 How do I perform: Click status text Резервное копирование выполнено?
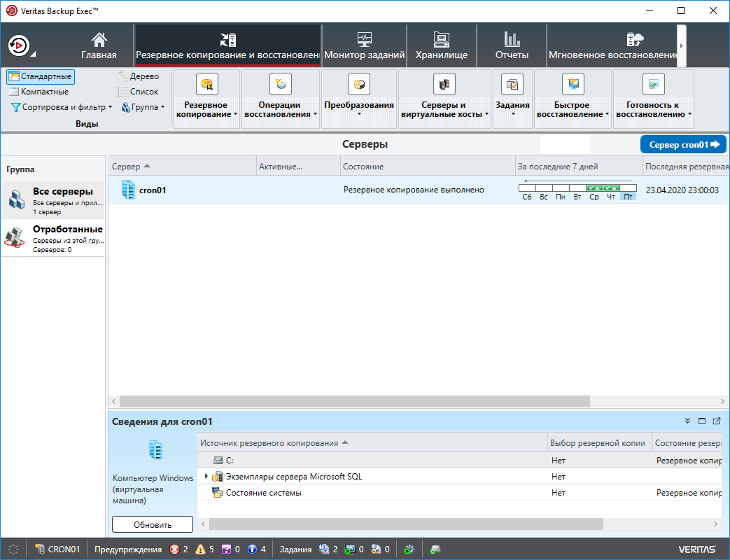click(414, 190)
